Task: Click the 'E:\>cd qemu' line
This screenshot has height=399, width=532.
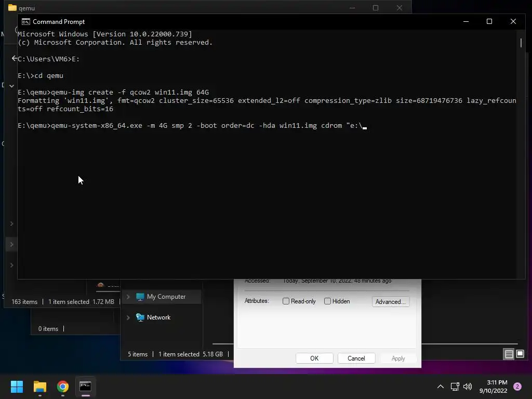Action: click(41, 76)
